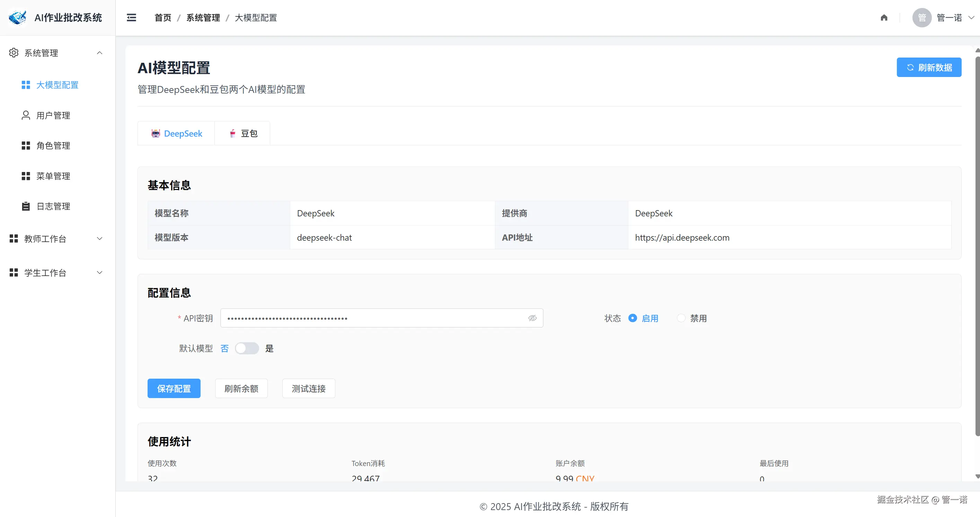Toggle the 默认模型 switch
980x517 pixels.
tap(247, 348)
